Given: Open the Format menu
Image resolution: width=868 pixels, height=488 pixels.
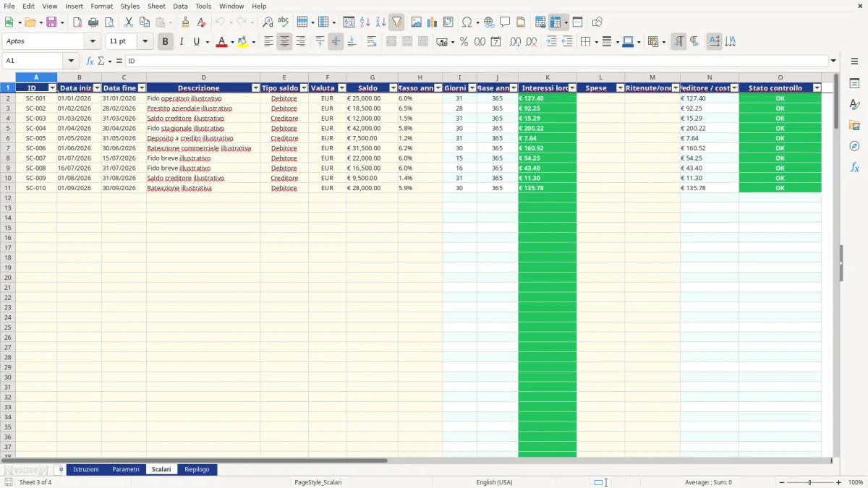Looking at the screenshot, I should pyautogui.click(x=101, y=6).
